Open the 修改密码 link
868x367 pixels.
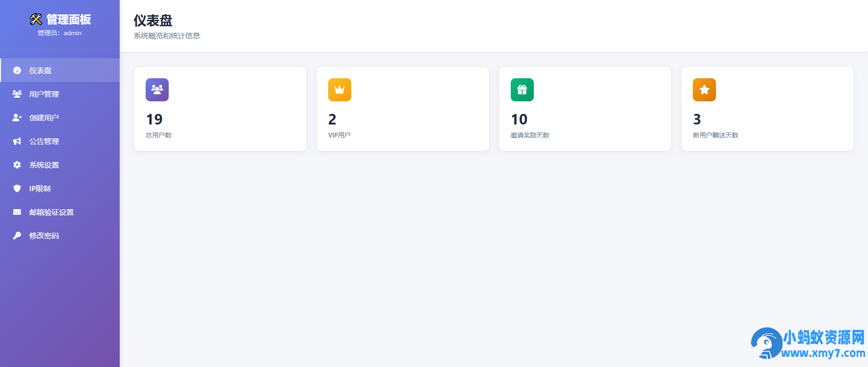click(60, 236)
